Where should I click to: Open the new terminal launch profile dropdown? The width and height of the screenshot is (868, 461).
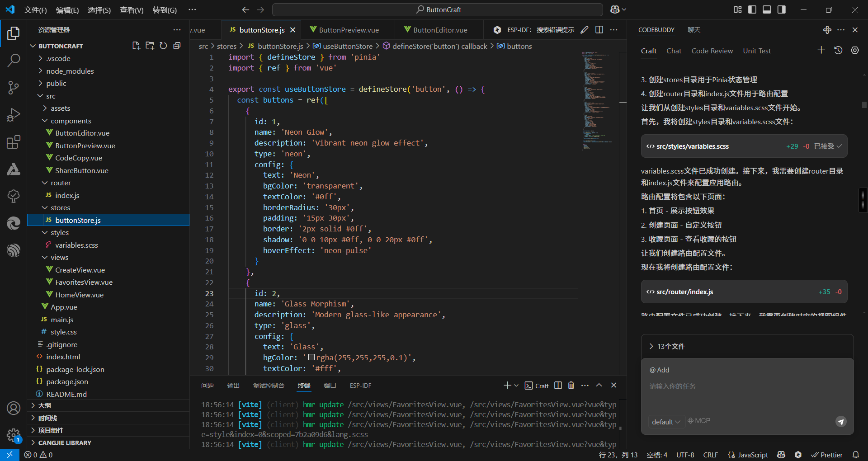(516, 386)
